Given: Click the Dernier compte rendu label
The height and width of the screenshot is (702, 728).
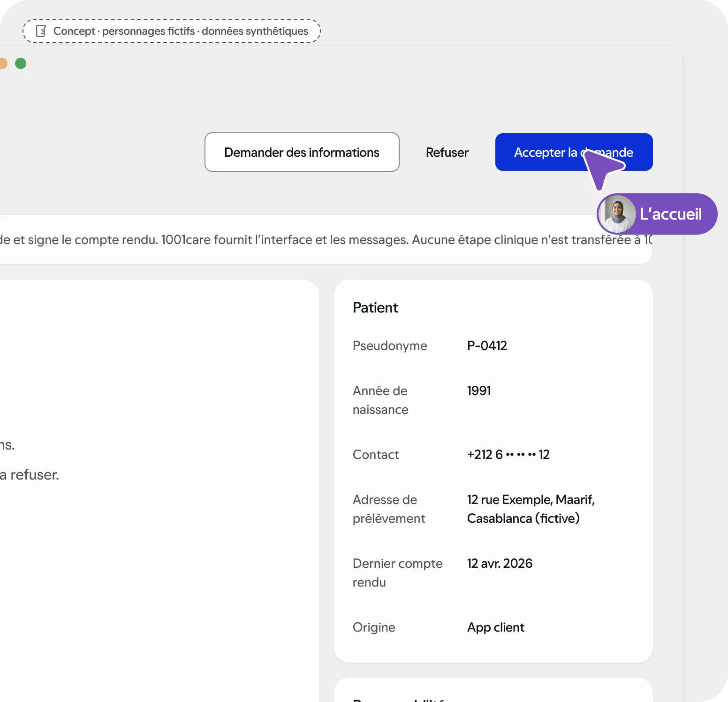Looking at the screenshot, I should [x=397, y=573].
